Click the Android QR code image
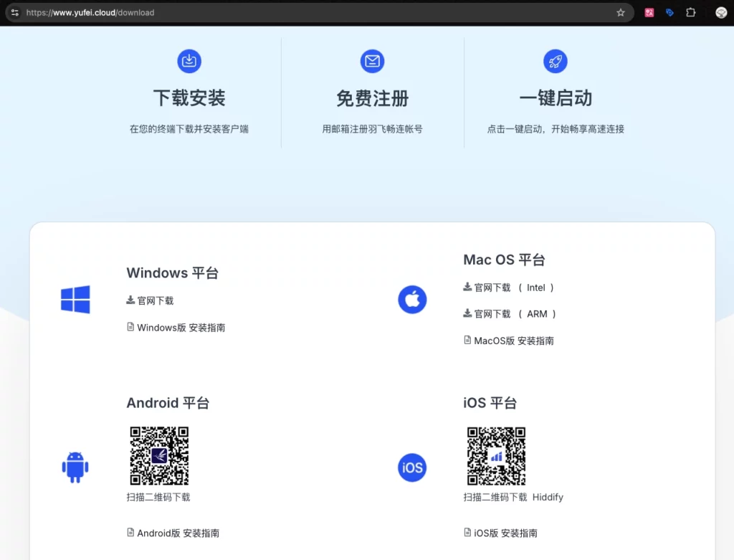This screenshot has width=734, height=560. (x=158, y=455)
